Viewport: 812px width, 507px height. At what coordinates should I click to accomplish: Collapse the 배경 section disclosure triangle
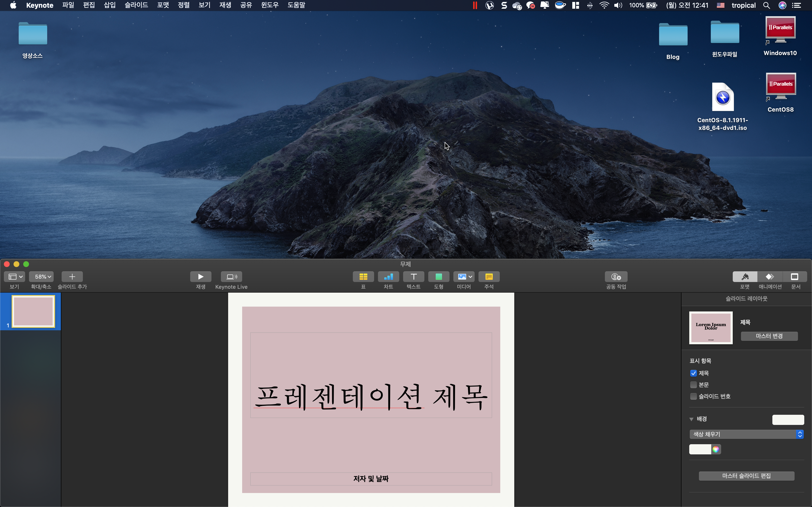click(691, 419)
